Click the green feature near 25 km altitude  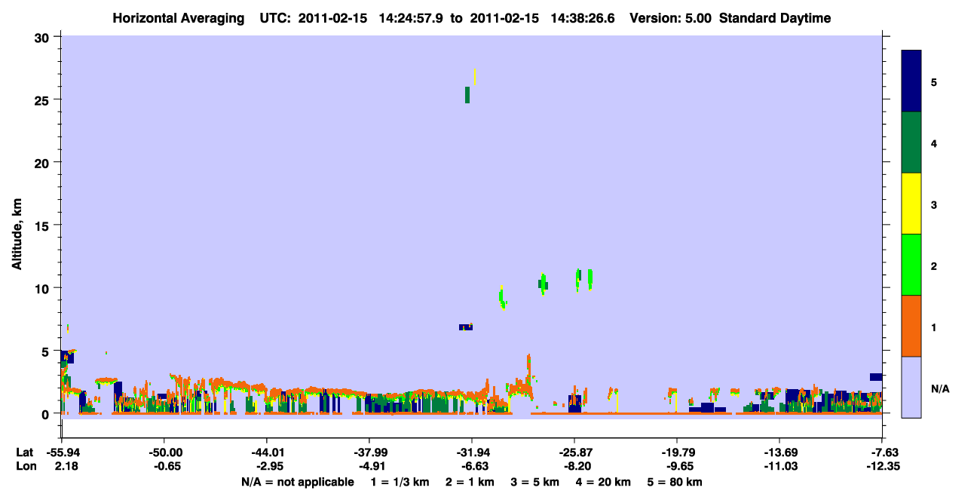click(467, 95)
